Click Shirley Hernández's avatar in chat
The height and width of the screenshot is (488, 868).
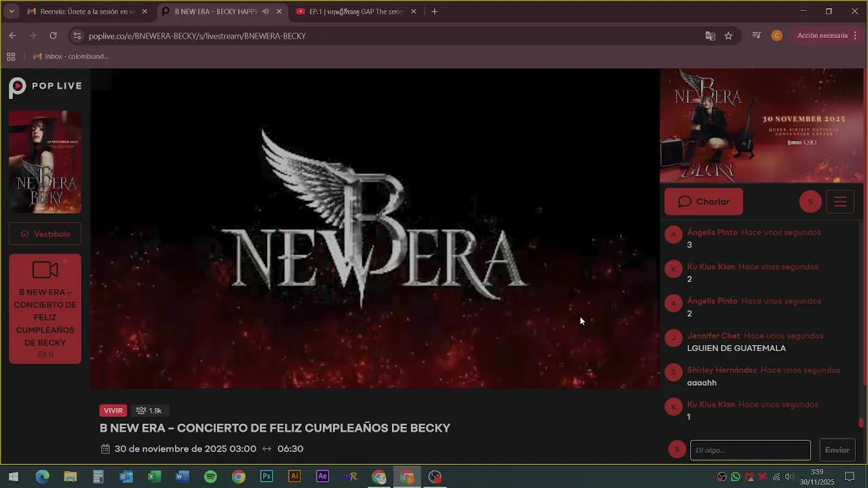(x=673, y=372)
